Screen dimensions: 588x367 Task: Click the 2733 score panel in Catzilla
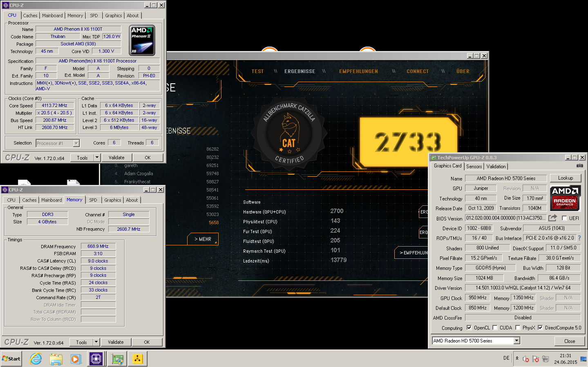click(x=408, y=142)
